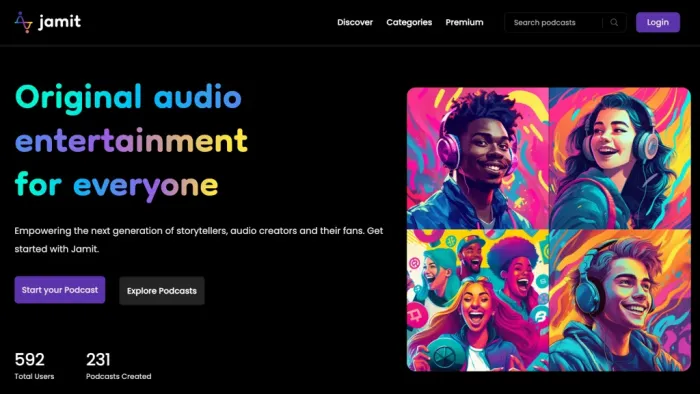Open the Categories menu item

pyautogui.click(x=409, y=22)
